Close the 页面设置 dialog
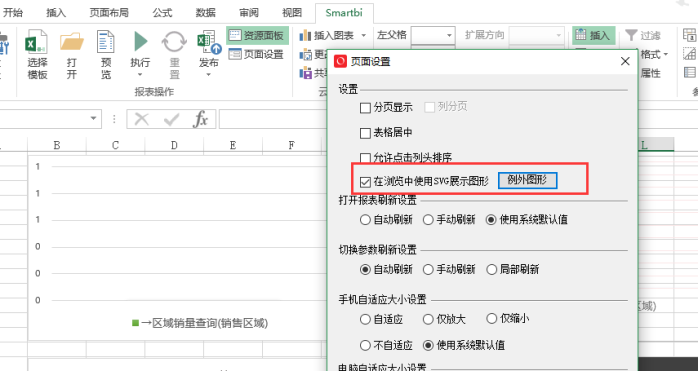698x371 pixels. tap(625, 61)
